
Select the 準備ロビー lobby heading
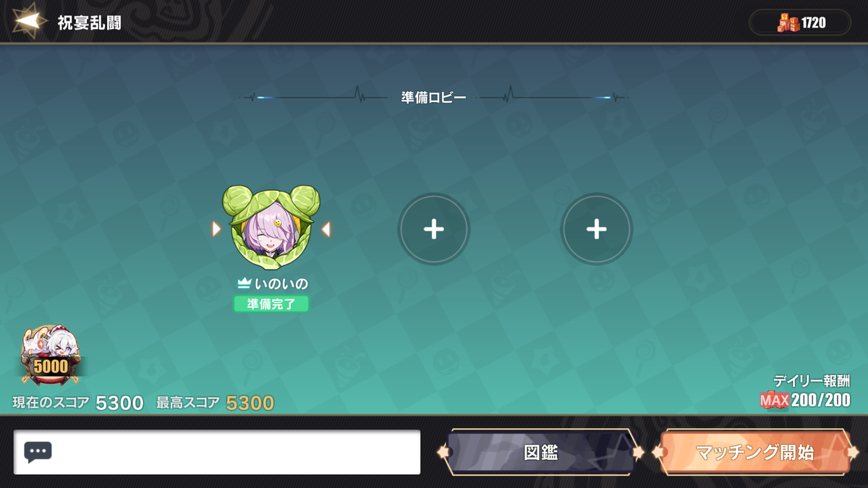[434, 97]
